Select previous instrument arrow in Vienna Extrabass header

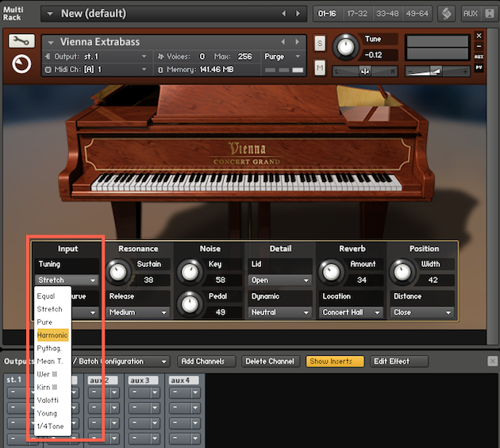(x=283, y=42)
